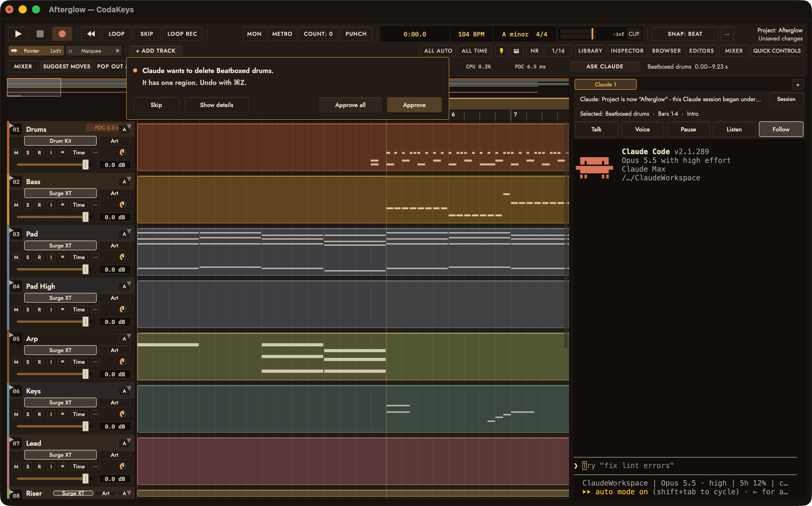
Task: Rewind to start with the double-arrow button
Action: tap(91, 34)
